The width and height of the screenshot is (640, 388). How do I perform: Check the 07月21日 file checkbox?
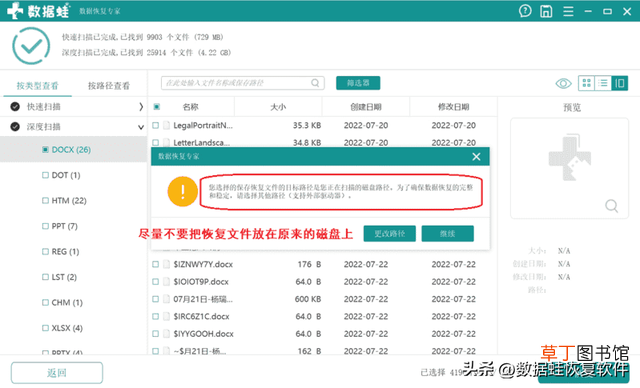coord(156,299)
